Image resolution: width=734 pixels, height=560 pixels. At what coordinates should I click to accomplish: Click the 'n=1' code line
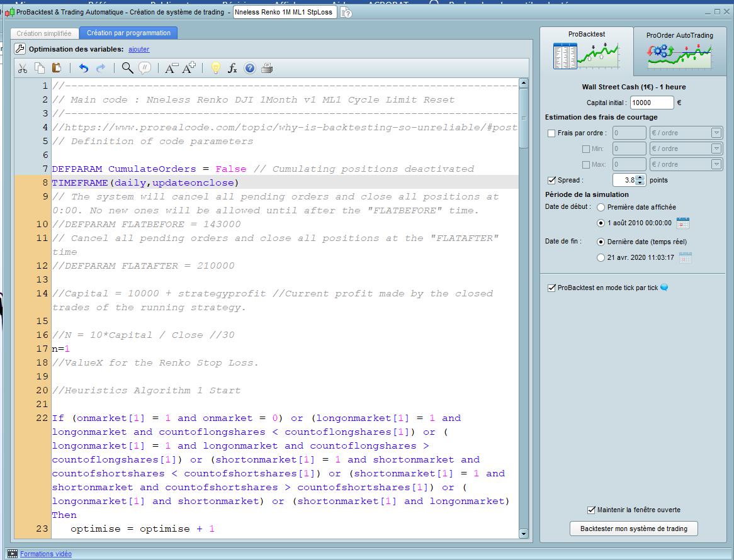61,349
